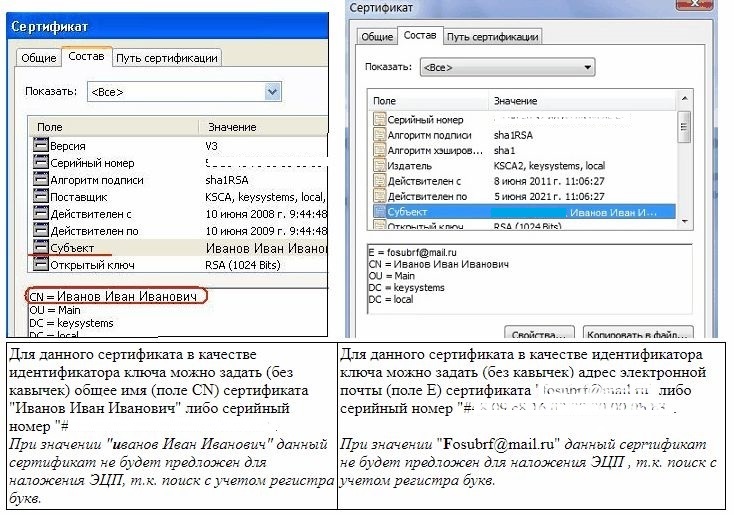
Task: Click the Открытый ключ icon in left dialog
Action: 41,265
